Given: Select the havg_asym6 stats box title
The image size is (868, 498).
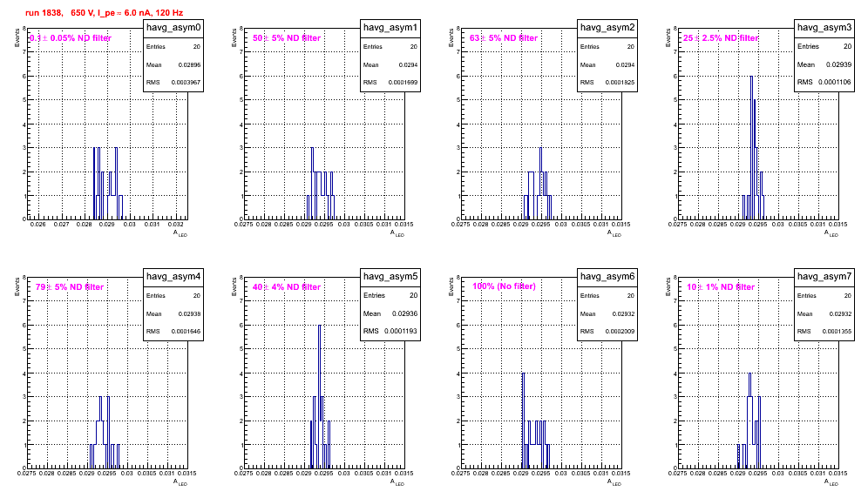Looking at the screenshot, I should point(607,277).
